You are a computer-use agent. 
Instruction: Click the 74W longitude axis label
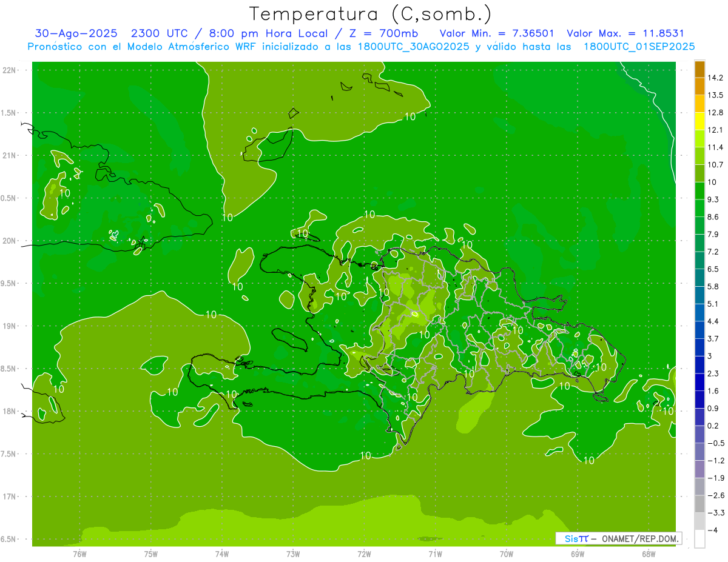pos(222,554)
